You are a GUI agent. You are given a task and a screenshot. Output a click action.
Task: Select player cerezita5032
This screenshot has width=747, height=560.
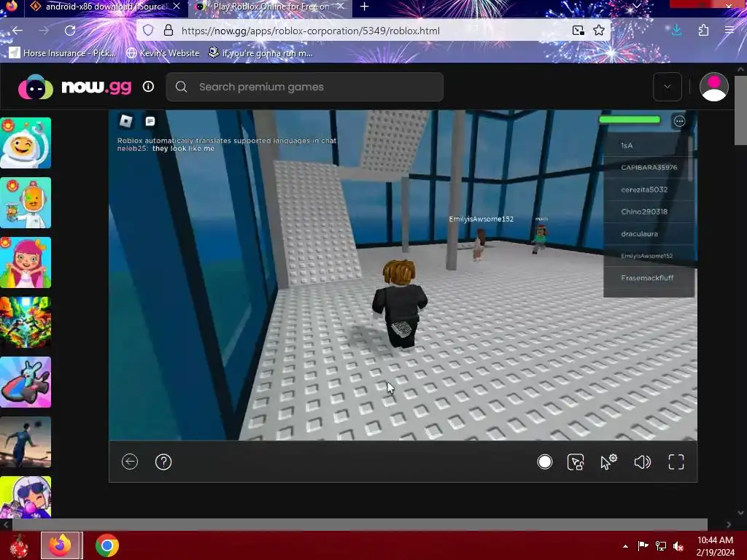[649, 190]
